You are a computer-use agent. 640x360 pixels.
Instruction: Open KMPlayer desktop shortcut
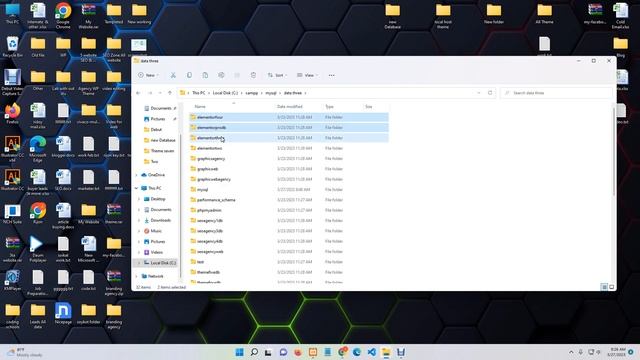tap(12, 280)
